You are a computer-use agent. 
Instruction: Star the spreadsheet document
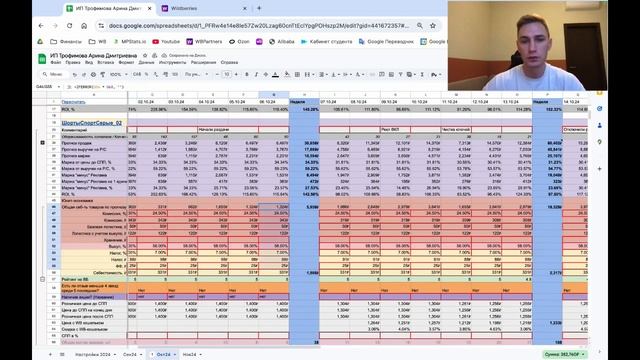click(x=144, y=55)
